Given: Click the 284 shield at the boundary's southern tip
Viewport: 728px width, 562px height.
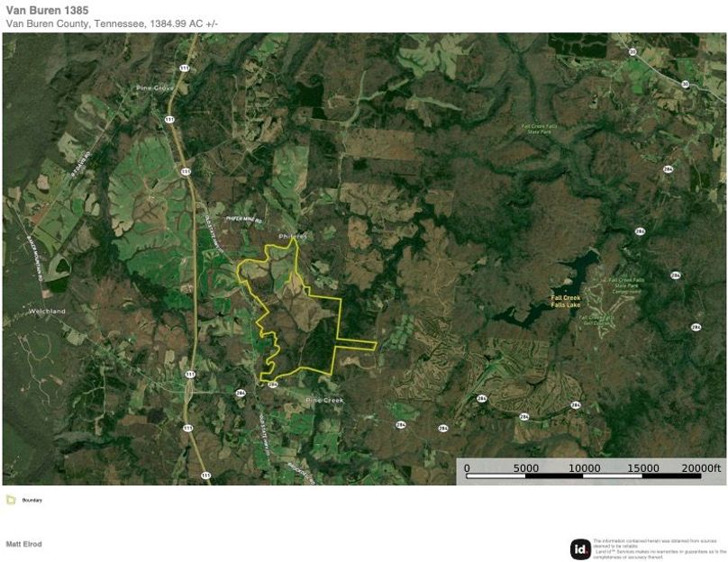Looking at the screenshot, I should pos(272,383).
